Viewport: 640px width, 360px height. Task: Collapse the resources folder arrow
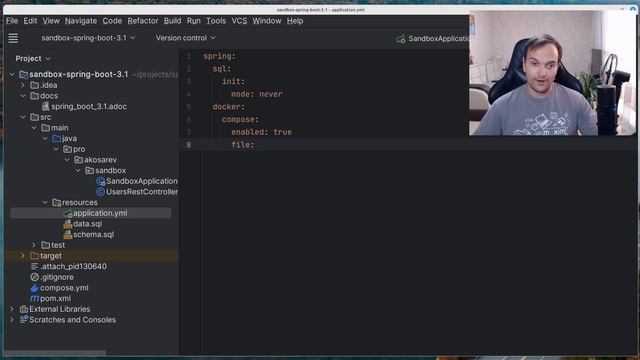click(x=45, y=202)
